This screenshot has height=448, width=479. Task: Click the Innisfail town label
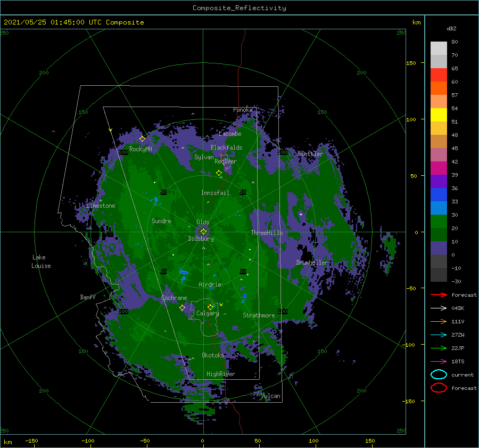(215, 193)
